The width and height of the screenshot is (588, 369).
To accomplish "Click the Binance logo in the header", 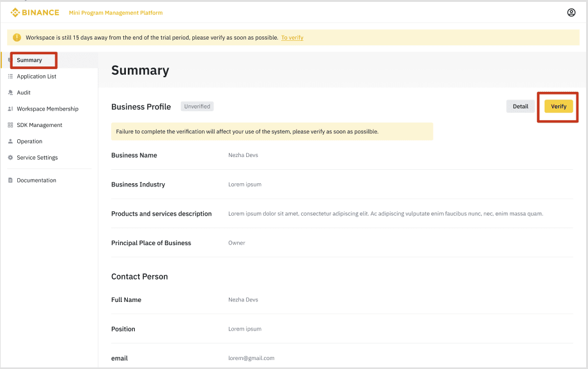I will (x=35, y=13).
